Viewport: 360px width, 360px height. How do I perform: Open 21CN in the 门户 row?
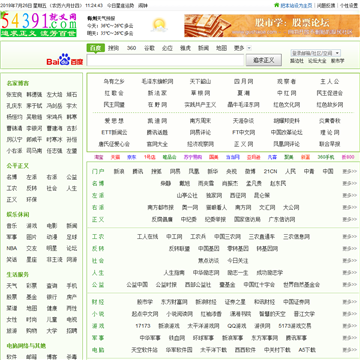tap(270, 171)
